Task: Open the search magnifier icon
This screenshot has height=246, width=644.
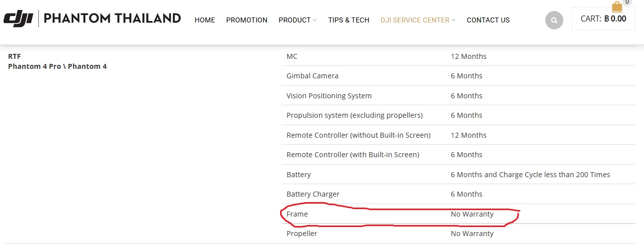Action: tap(554, 20)
